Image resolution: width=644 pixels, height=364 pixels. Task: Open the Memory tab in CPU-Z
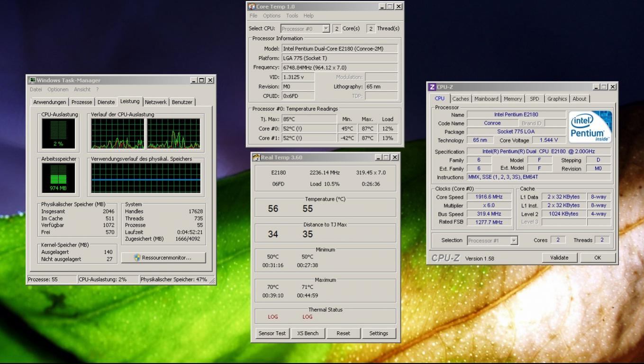coord(513,99)
